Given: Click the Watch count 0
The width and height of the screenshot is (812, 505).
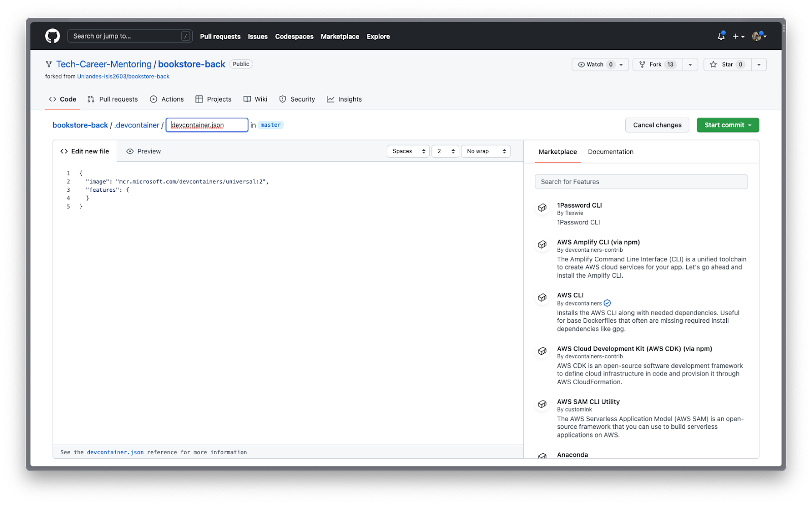Looking at the screenshot, I should (611, 64).
